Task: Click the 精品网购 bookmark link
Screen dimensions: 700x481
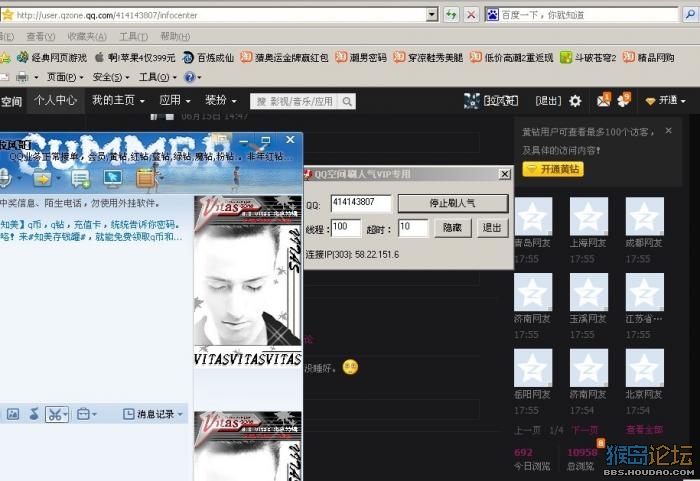Action: (649, 58)
